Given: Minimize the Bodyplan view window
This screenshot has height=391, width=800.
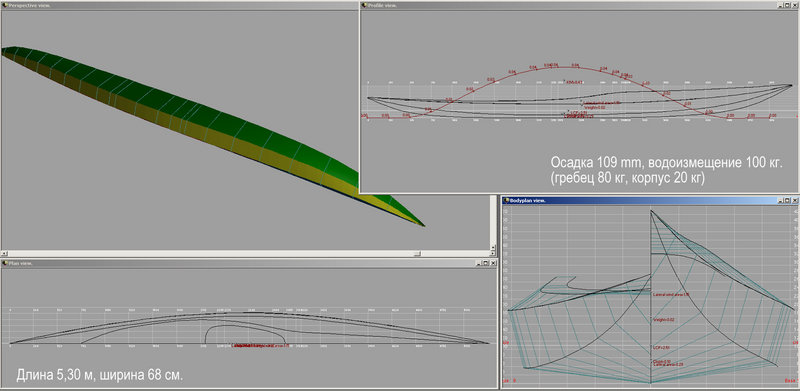Looking at the screenshot, I should point(781,201).
